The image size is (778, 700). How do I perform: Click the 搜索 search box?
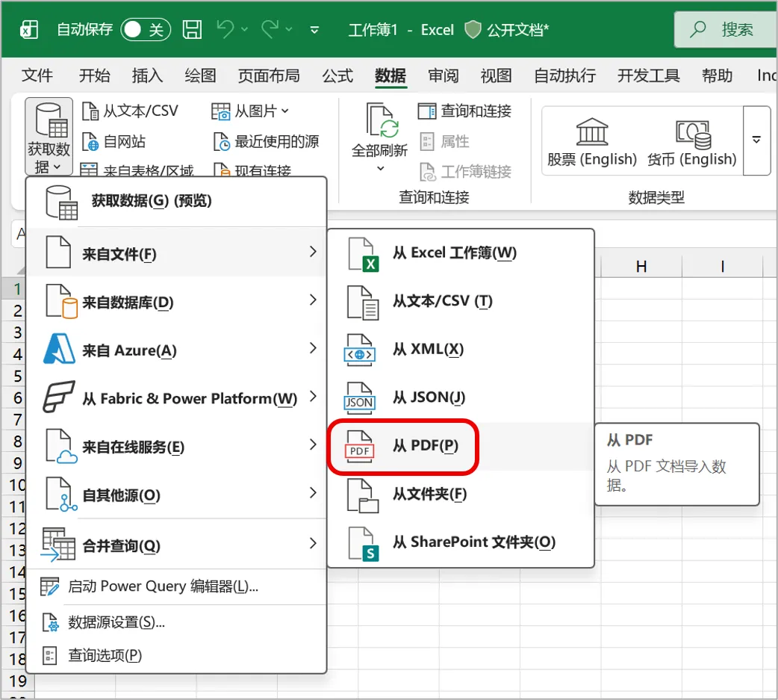coord(726,29)
